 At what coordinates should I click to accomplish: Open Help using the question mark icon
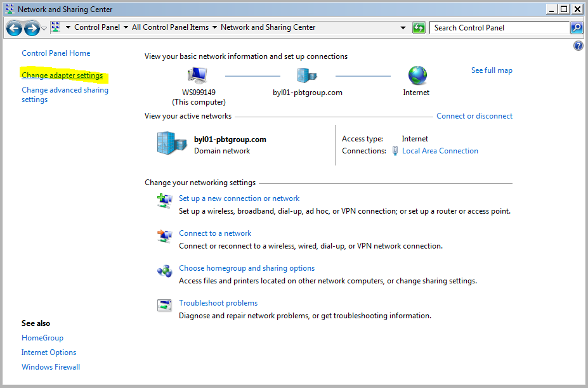tap(578, 45)
